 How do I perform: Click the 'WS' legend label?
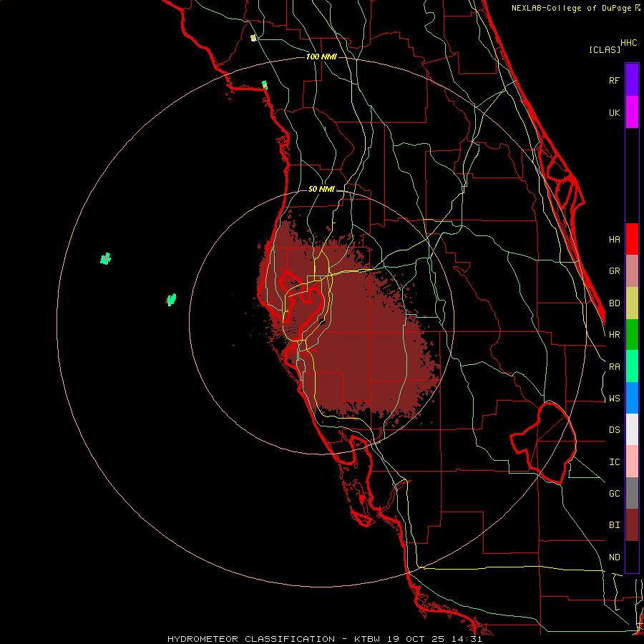614,399
